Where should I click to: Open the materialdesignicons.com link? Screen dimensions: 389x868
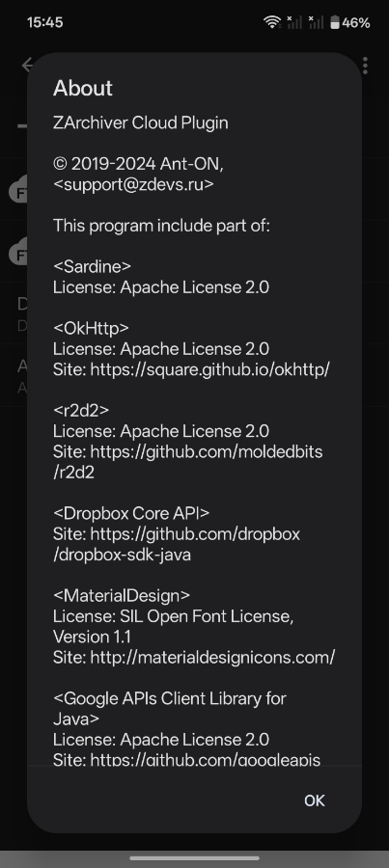[x=212, y=657]
